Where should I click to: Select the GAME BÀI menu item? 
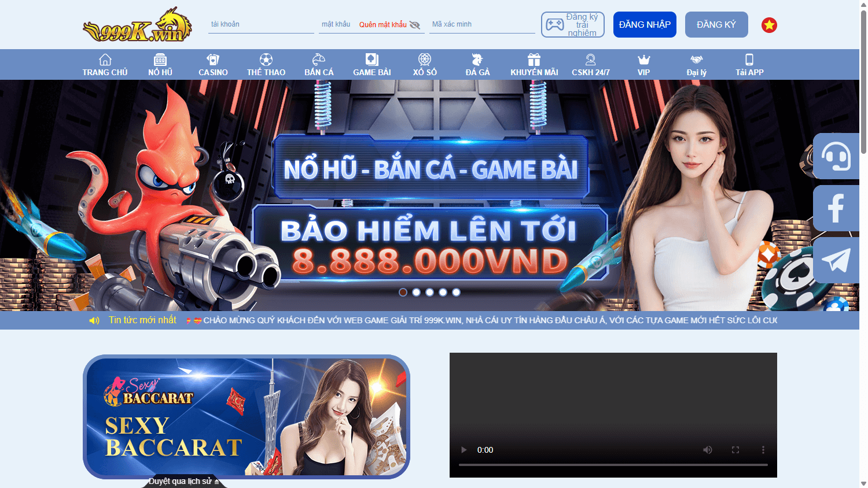tap(372, 64)
